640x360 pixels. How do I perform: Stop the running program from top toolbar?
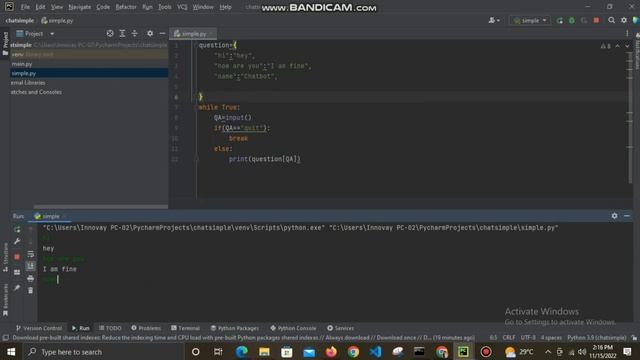click(596, 20)
